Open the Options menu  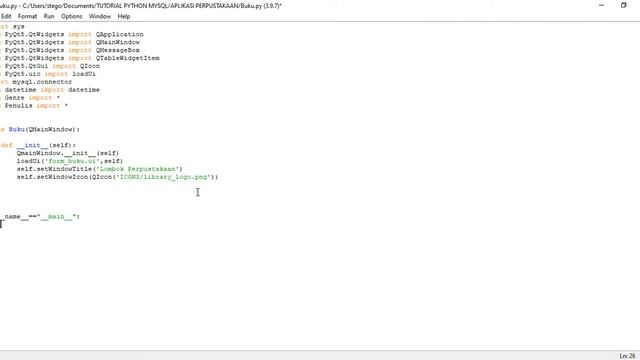(71, 16)
